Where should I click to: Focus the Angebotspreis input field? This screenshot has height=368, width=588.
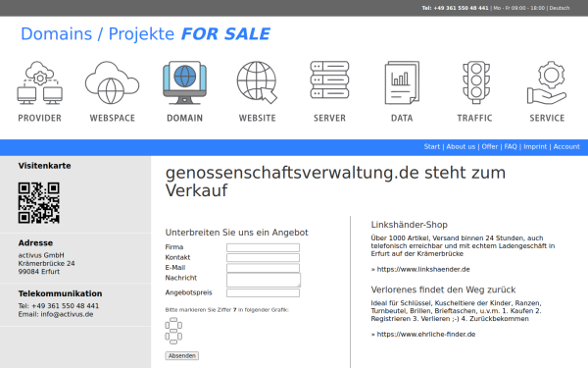click(x=263, y=292)
